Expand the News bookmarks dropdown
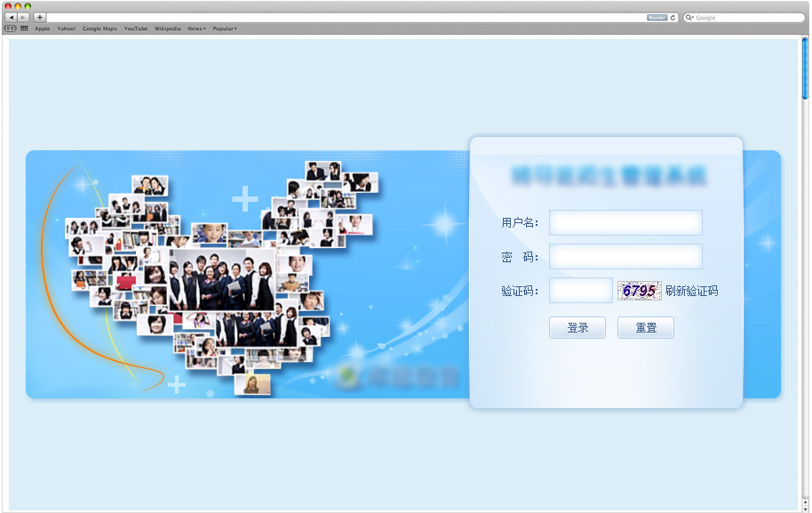Screen dimensions: 812x513 [x=196, y=28]
